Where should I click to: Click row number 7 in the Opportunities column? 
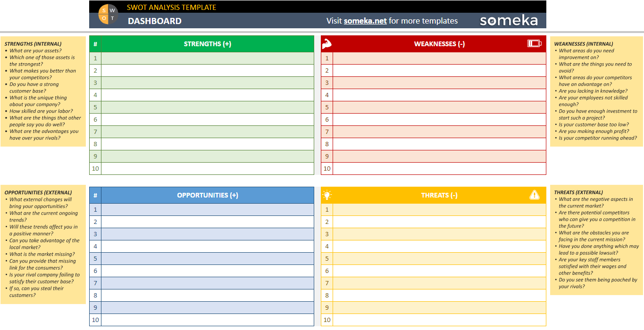[x=95, y=283]
